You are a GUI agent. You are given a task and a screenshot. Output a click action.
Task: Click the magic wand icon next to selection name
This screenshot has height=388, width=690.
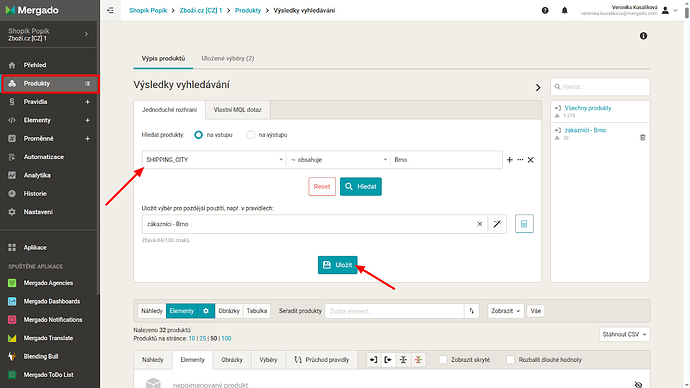point(497,224)
